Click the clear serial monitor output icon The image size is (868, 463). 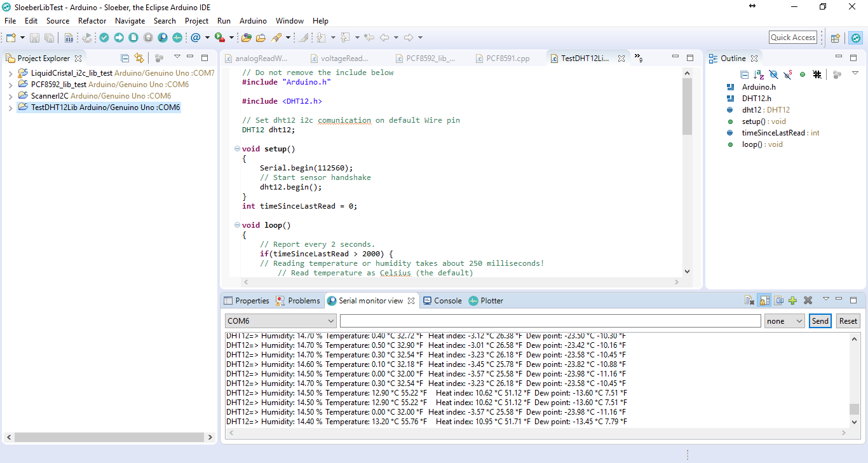pos(750,300)
